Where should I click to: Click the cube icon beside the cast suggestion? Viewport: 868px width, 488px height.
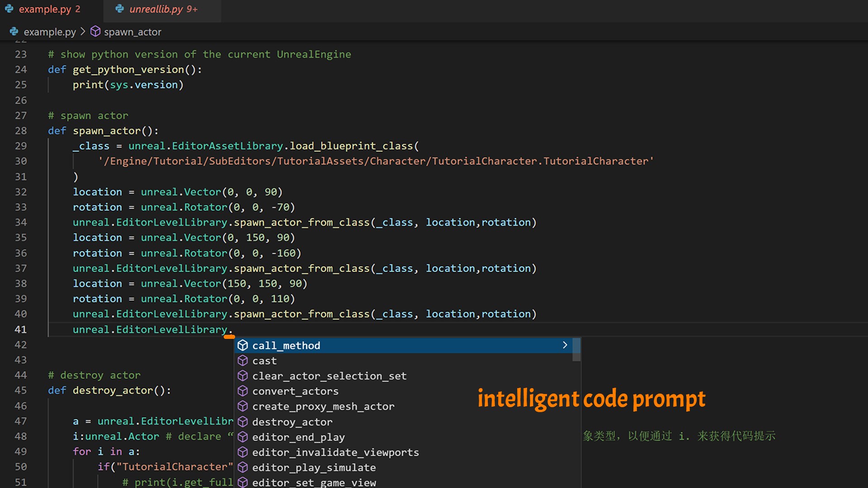click(243, 361)
